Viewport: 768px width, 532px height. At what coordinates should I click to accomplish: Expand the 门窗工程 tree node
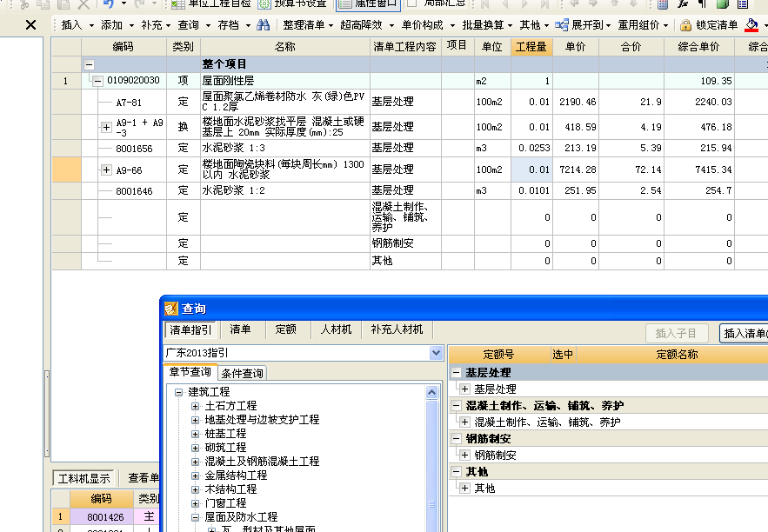click(196, 503)
